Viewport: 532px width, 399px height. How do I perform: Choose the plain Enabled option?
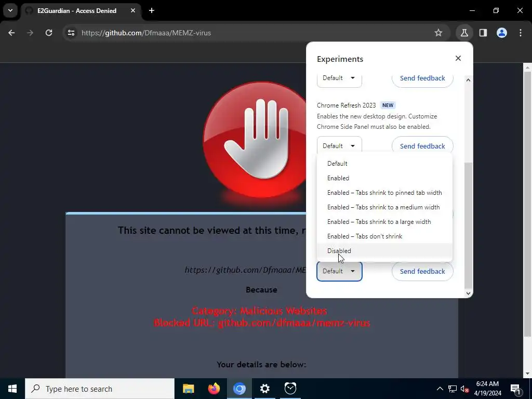pos(384,178)
